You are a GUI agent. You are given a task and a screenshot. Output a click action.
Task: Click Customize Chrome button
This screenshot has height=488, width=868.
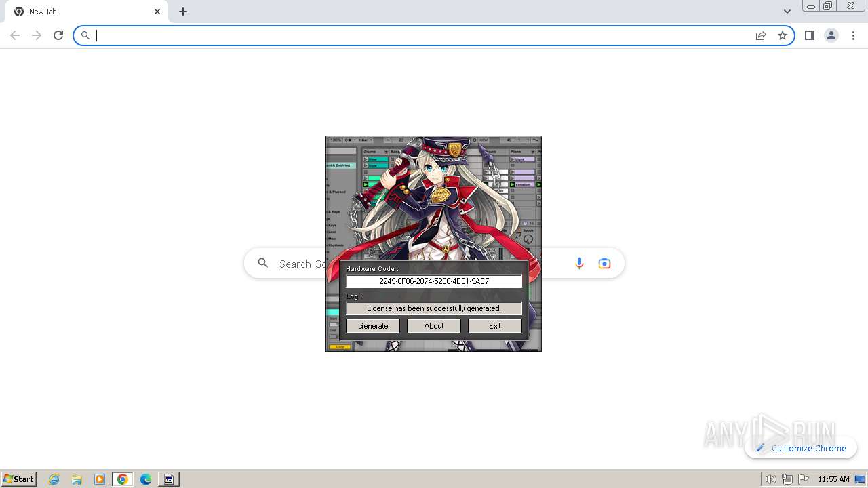click(x=801, y=448)
